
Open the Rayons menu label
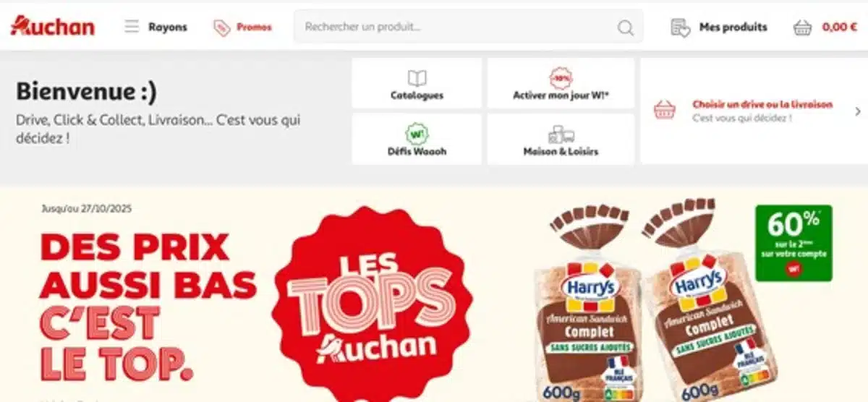click(x=168, y=27)
